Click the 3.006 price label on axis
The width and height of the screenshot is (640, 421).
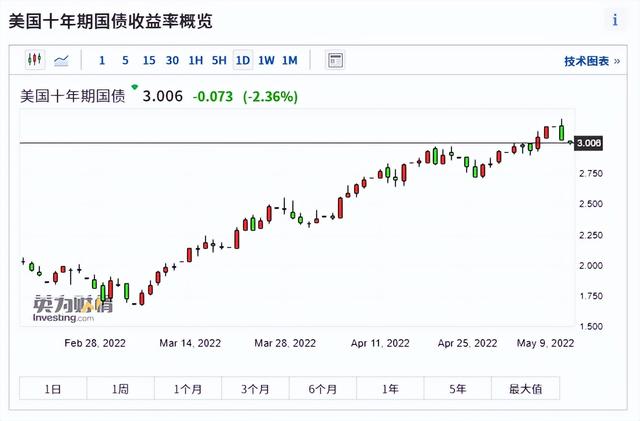tap(590, 143)
